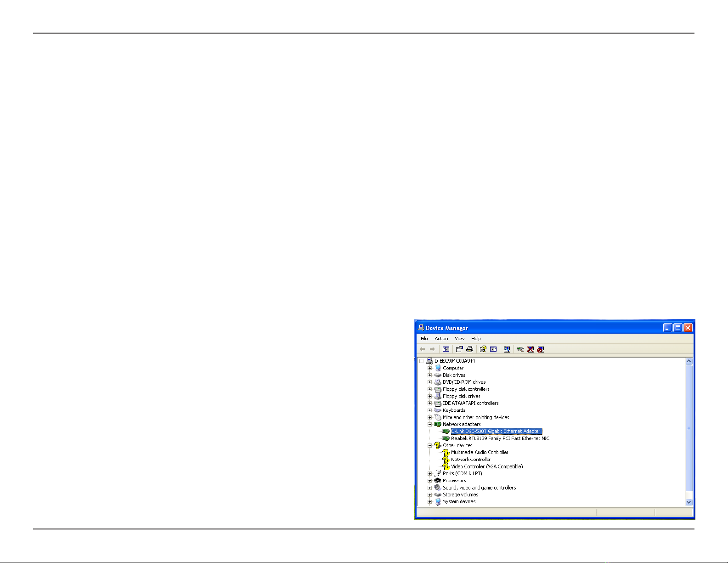Click the speaker icon for Sound controllers

click(x=438, y=488)
